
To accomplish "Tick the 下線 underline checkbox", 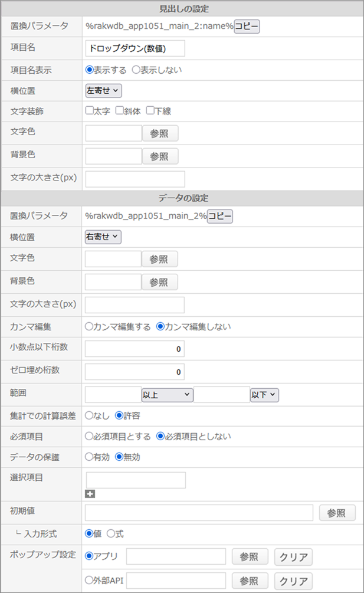I will click(x=150, y=110).
